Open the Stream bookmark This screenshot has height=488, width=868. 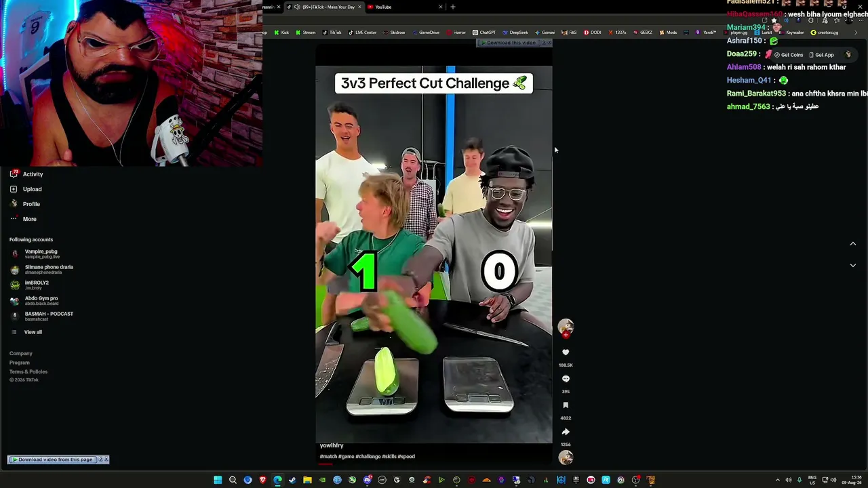point(305,33)
